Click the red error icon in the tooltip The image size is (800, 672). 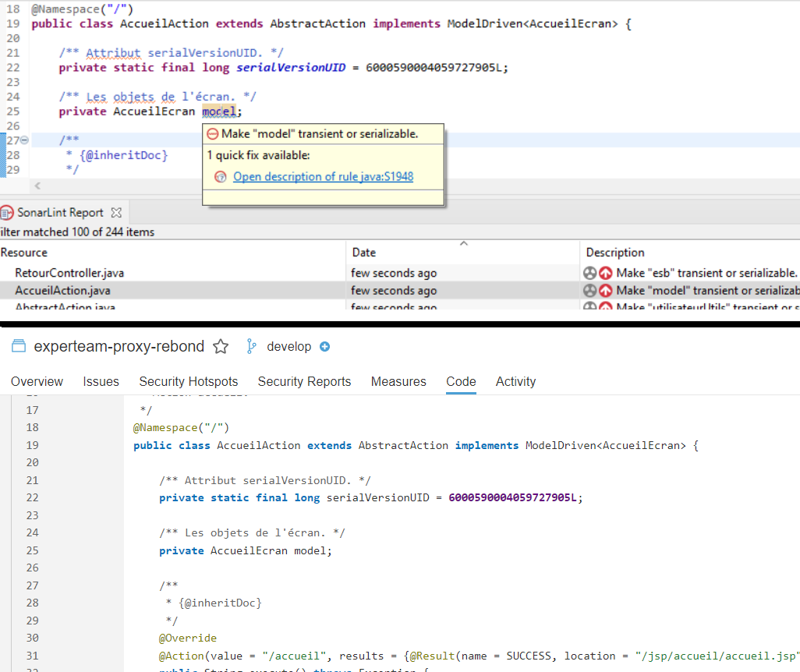(x=213, y=134)
